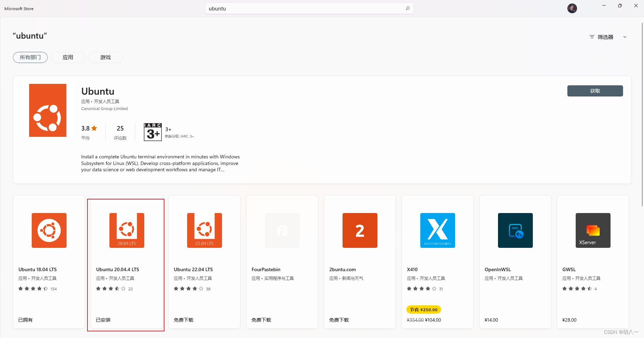Image resolution: width=644 pixels, height=338 pixels.
Task: Open the GWSL XServer app icon
Action: 593,230
